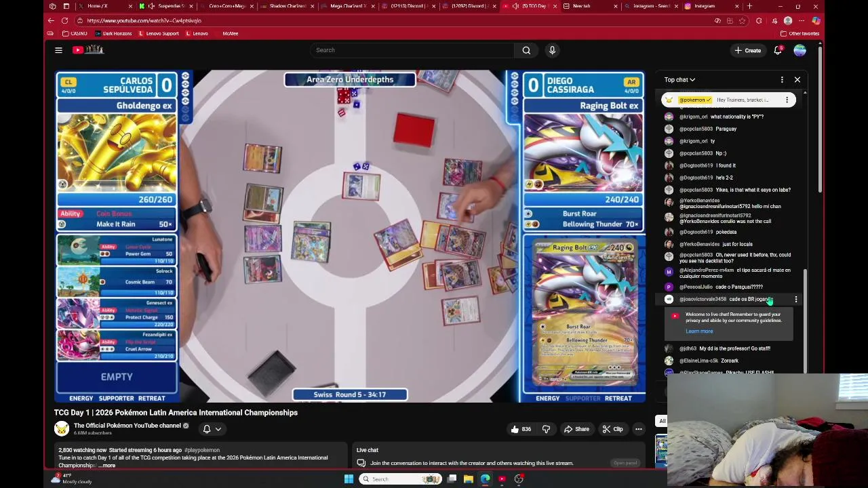Click the Pokémon channel Pikachu avatar

click(x=61, y=428)
